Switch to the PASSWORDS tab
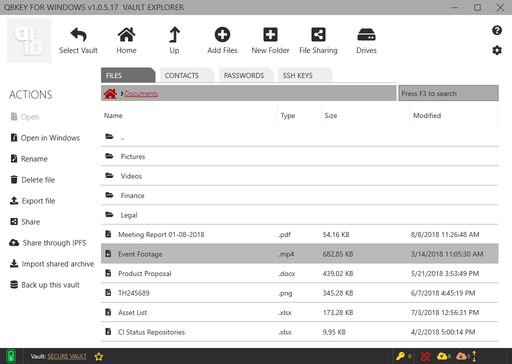Viewport: 512px width, 364px height. coord(246,75)
